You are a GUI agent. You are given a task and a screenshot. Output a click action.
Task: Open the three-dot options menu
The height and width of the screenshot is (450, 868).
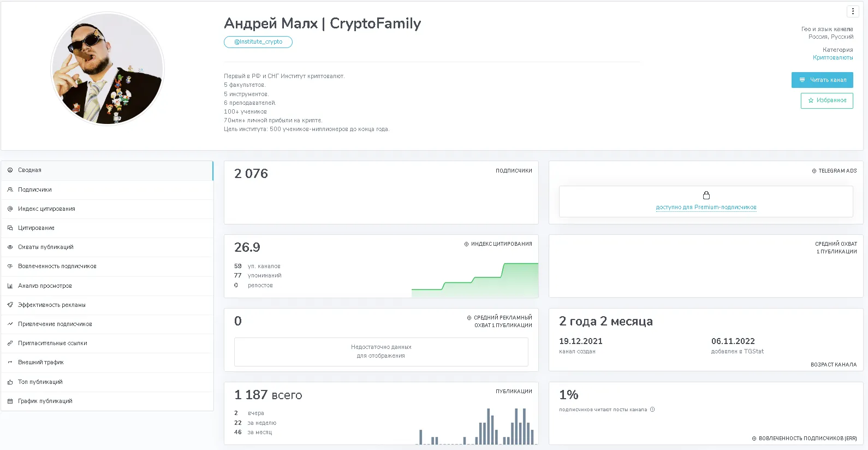tap(853, 11)
